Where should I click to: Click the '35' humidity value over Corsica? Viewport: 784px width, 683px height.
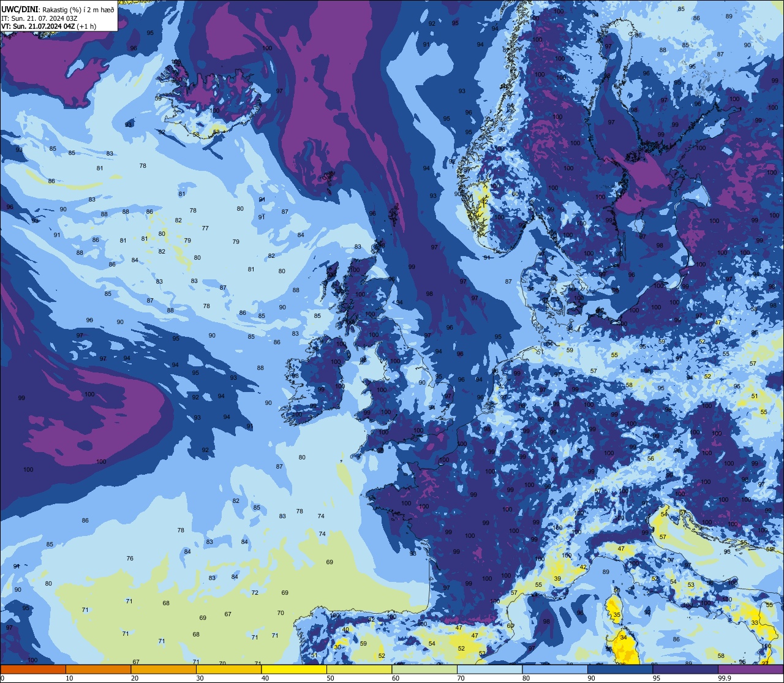pos(617,614)
